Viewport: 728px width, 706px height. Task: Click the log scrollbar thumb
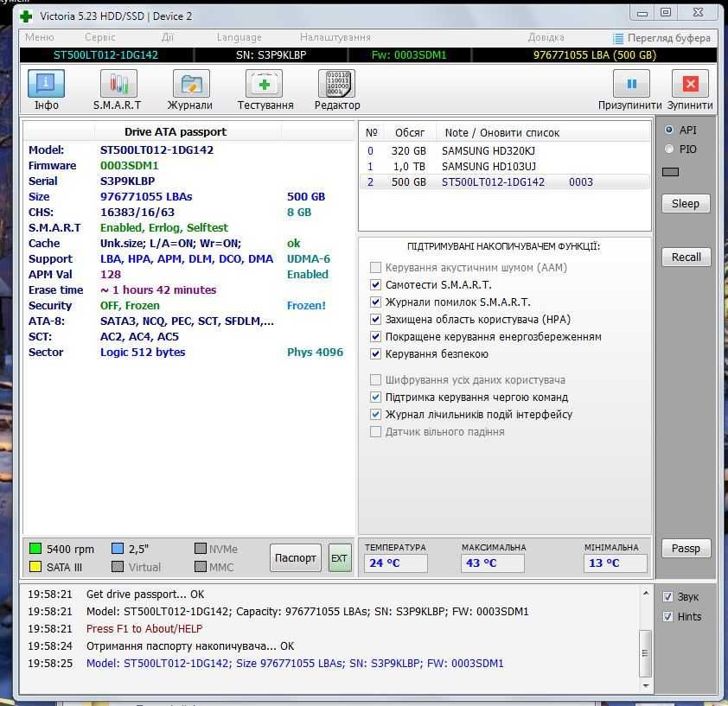coord(645,653)
